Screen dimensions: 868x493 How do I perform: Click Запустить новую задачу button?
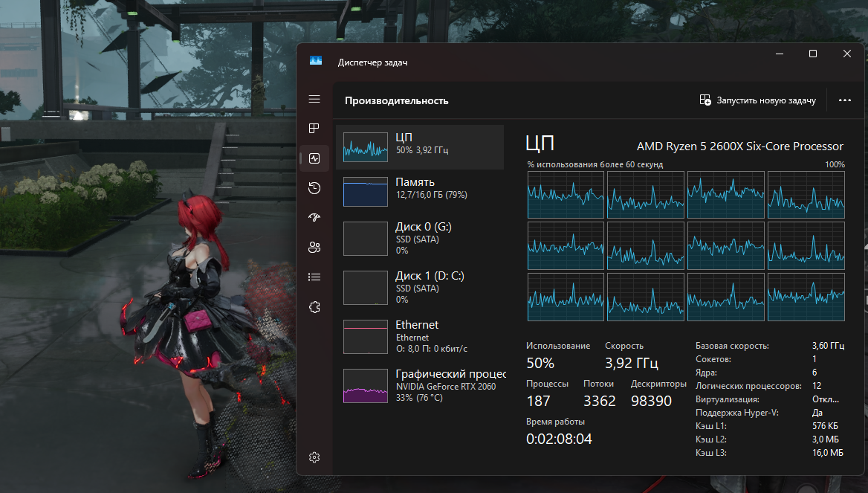click(758, 100)
